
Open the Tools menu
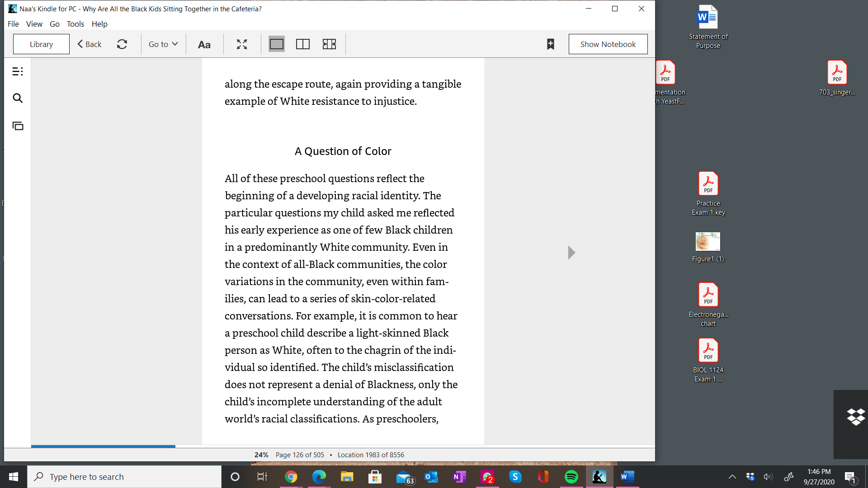coord(75,24)
